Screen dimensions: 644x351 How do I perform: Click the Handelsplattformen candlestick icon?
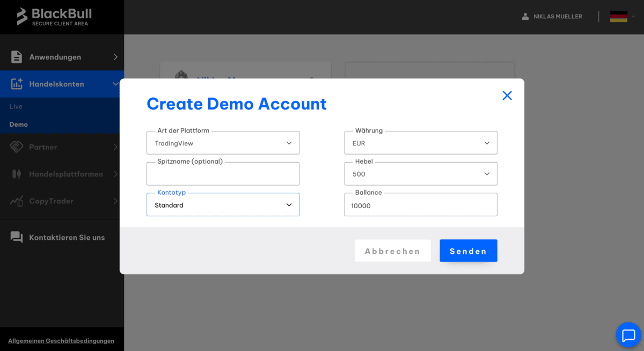pos(17,174)
